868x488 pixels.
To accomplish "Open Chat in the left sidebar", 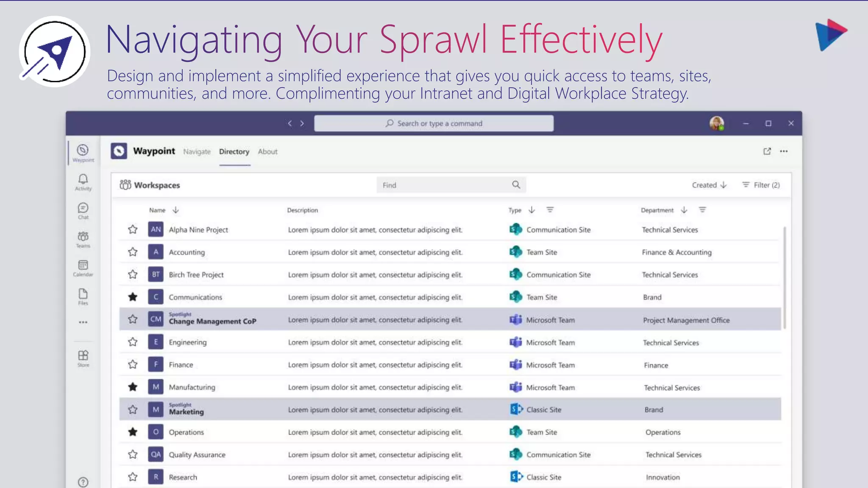I will (83, 211).
